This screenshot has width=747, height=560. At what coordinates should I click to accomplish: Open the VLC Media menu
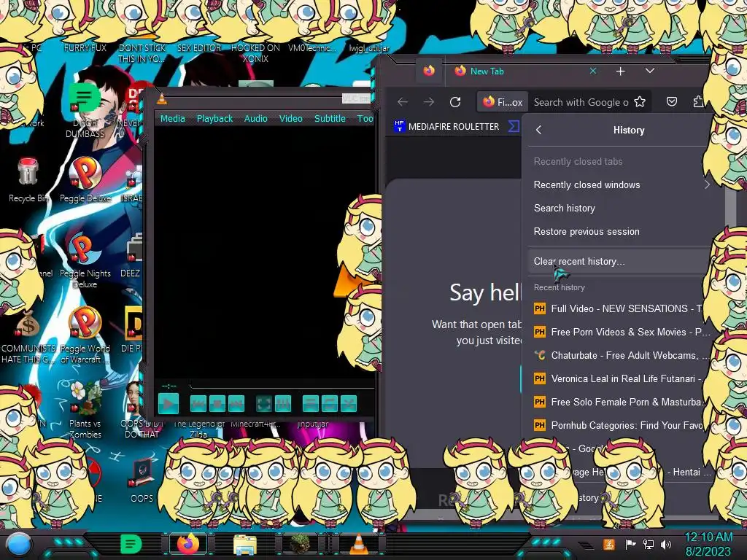pyautogui.click(x=172, y=119)
